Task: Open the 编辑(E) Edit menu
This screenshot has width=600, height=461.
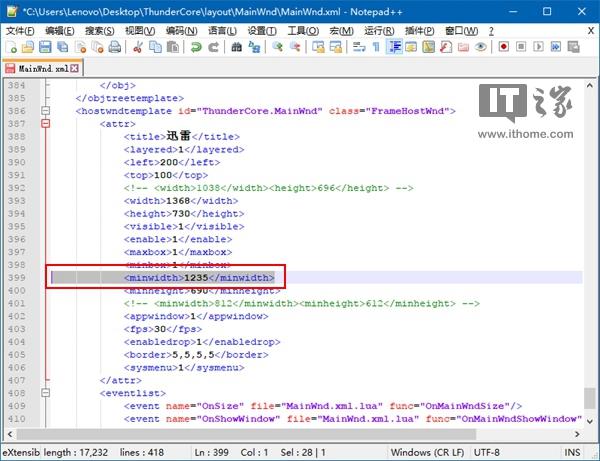Action: (x=60, y=31)
